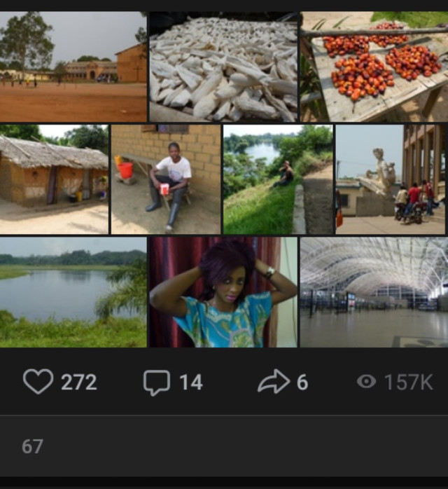Open the thatched-roof hut photo
The width and height of the screenshot is (448, 489).
pos(54,179)
